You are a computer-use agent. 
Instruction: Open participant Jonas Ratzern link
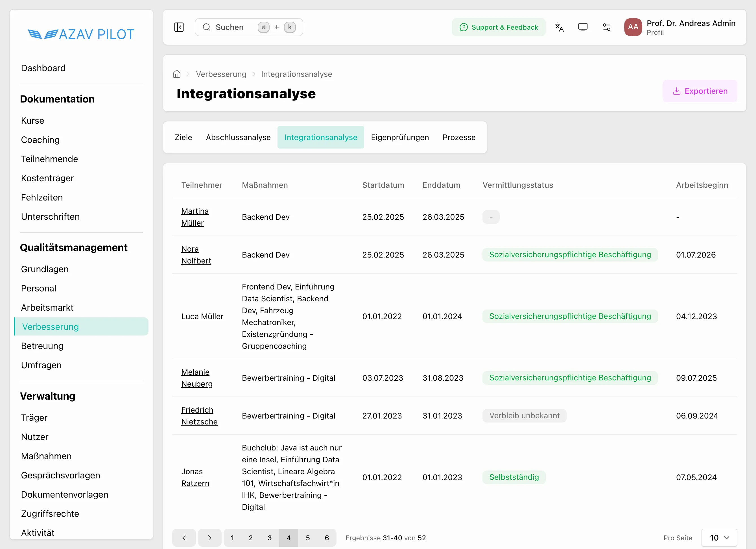point(195,477)
